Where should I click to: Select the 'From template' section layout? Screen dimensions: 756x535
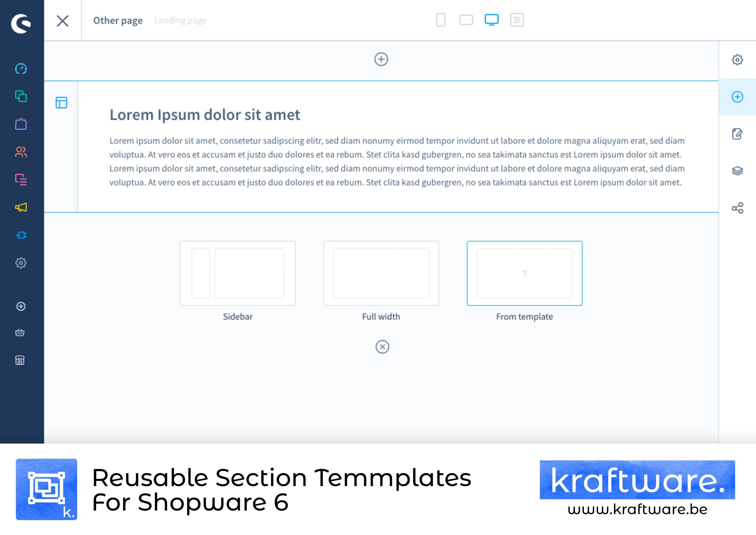coord(525,273)
